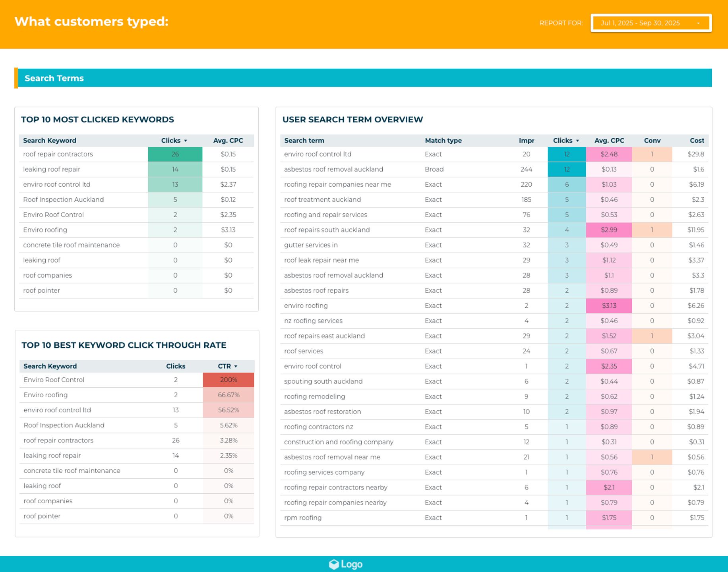Click the Conv column header
The height and width of the screenshot is (572, 728).
tap(652, 141)
